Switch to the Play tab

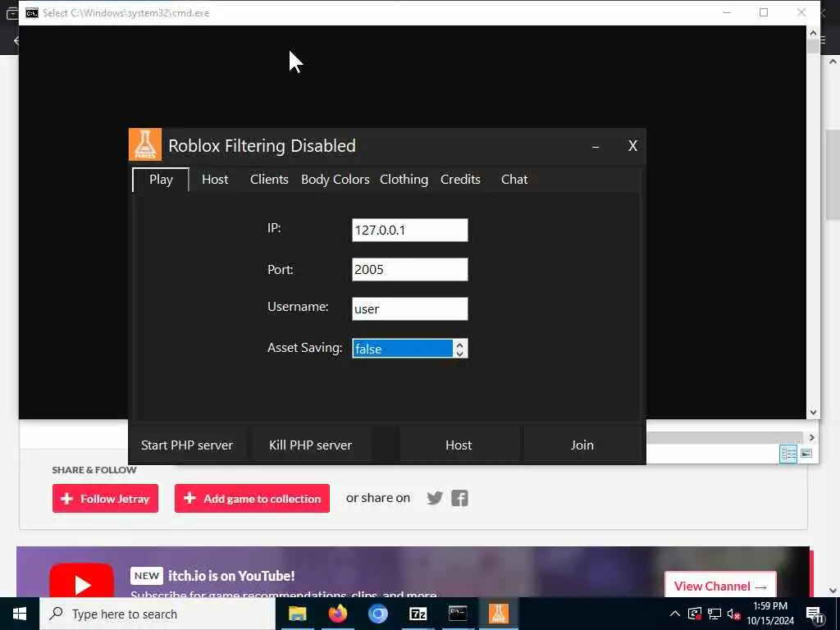tap(161, 180)
